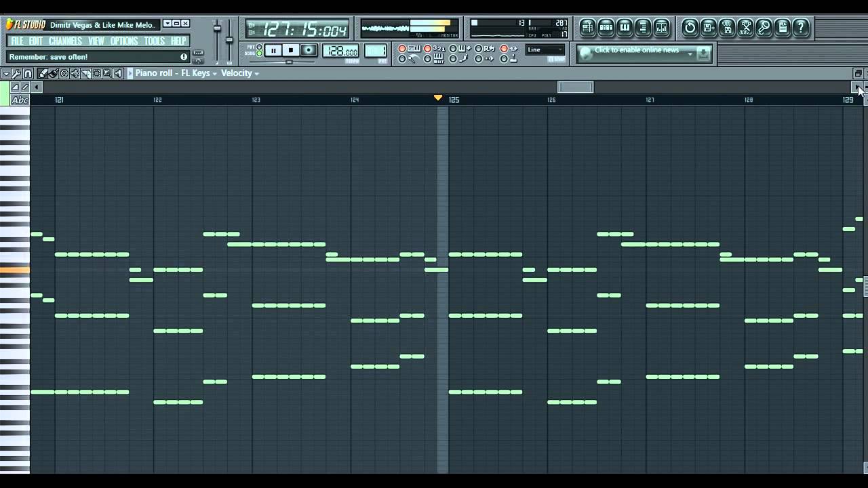The width and height of the screenshot is (868, 488).
Task: Toggle the piano roll snap magnet icon
Action: pyautogui.click(x=28, y=73)
